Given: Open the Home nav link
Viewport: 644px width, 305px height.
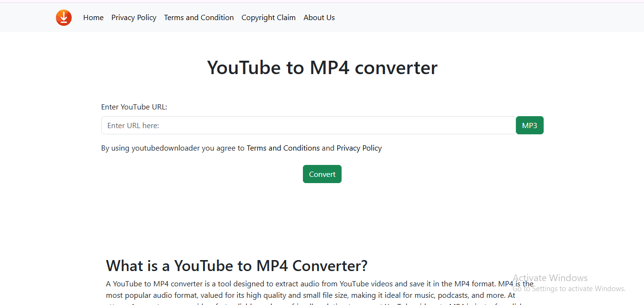Looking at the screenshot, I should pos(93,18).
